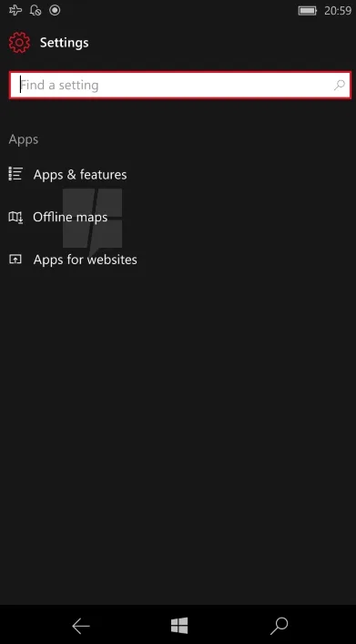
Task: Go back using the navigation bar arrow
Action: (x=81, y=626)
